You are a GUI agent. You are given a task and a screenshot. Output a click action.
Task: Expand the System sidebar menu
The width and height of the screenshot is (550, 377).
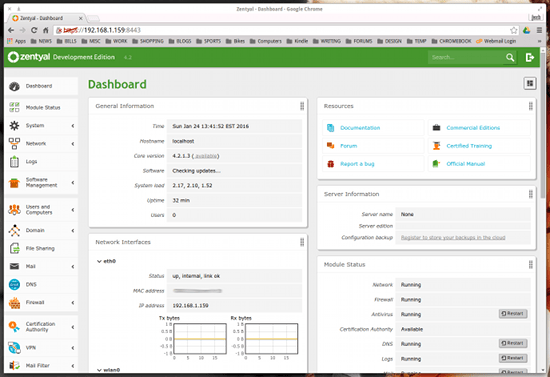(x=42, y=126)
